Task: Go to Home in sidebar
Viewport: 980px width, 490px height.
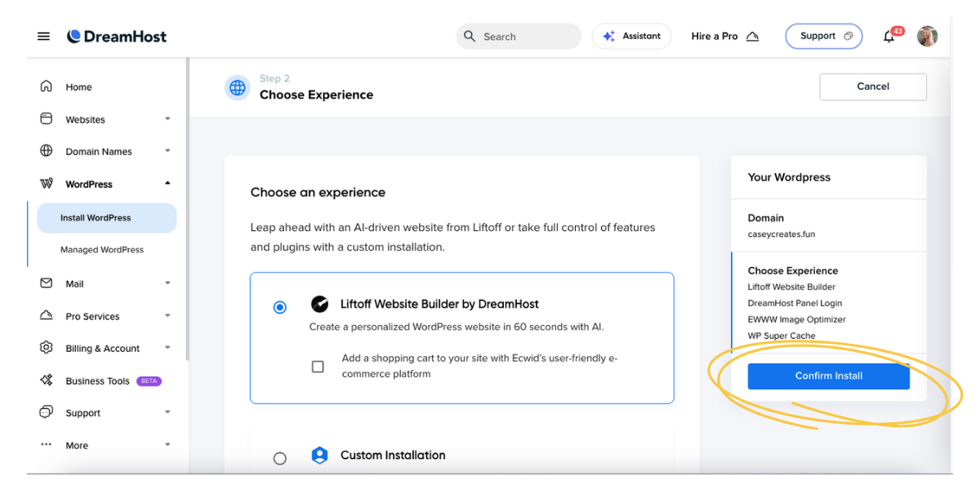Action: tap(78, 87)
